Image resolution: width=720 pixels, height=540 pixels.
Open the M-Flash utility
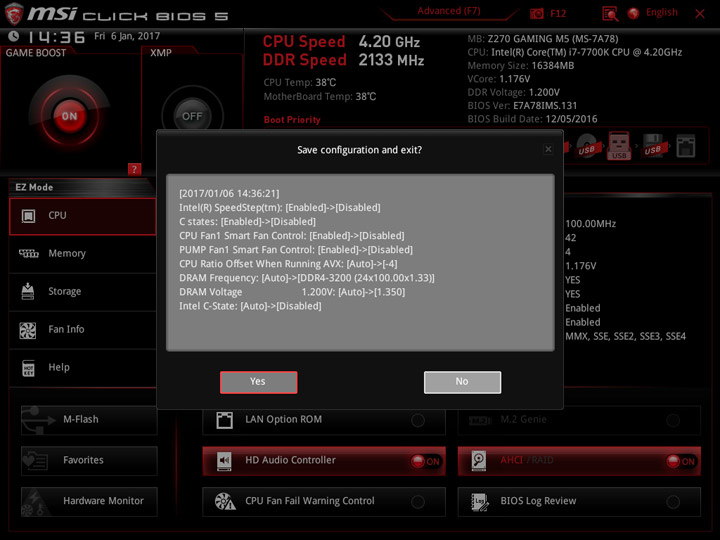point(89,420)
